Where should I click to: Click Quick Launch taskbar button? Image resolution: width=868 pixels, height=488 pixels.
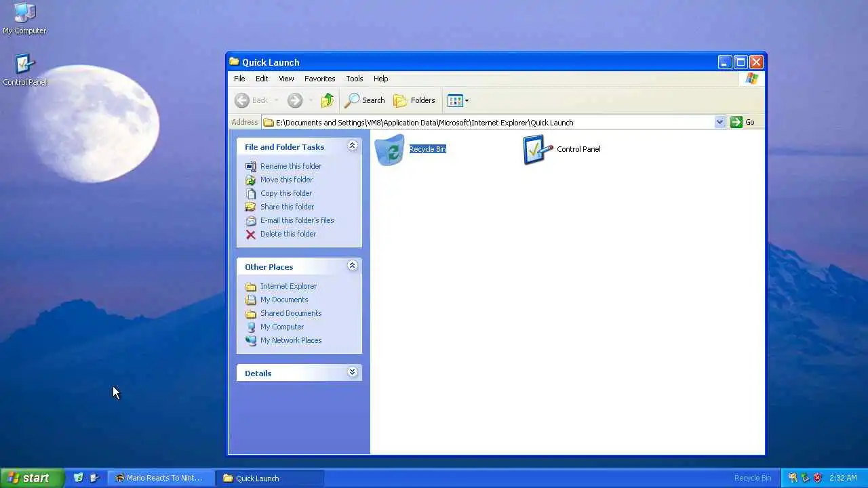point(270,478)
